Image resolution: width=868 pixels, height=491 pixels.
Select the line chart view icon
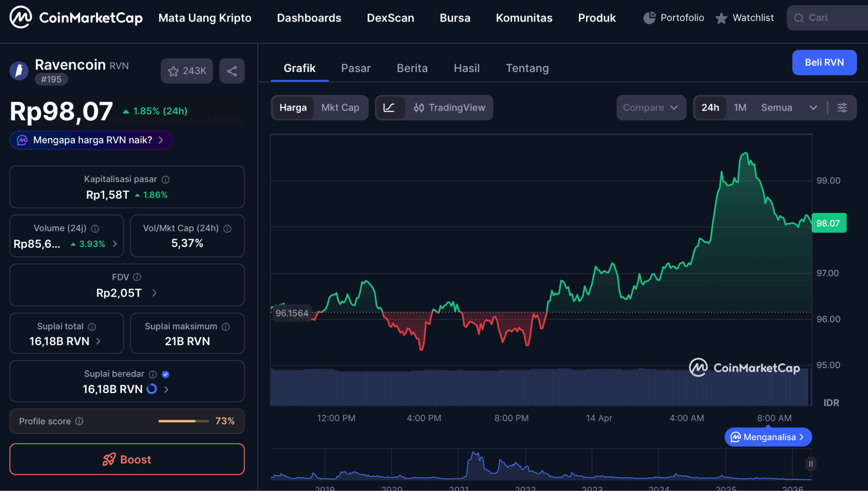pos(390,108)
